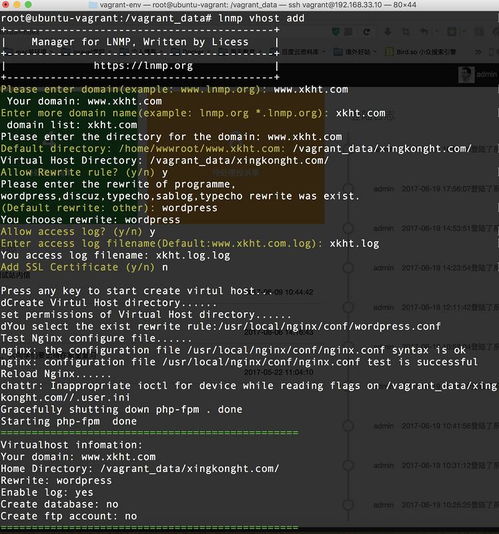Zoom the terminal window with green button
Viewport: 499px width, 534px height.
click(28, 5)
